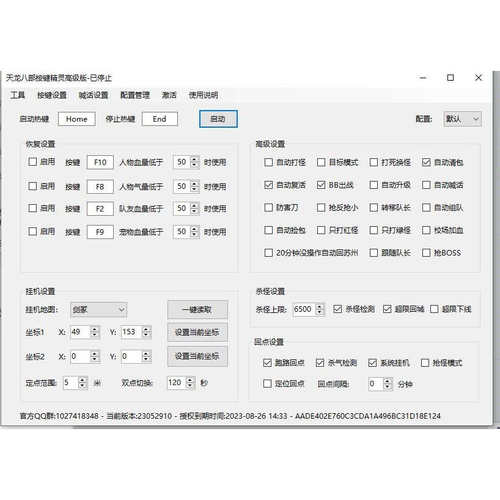
Task: Uncheck the 杀怪检测 checkbox
Action: coord(337,309)
